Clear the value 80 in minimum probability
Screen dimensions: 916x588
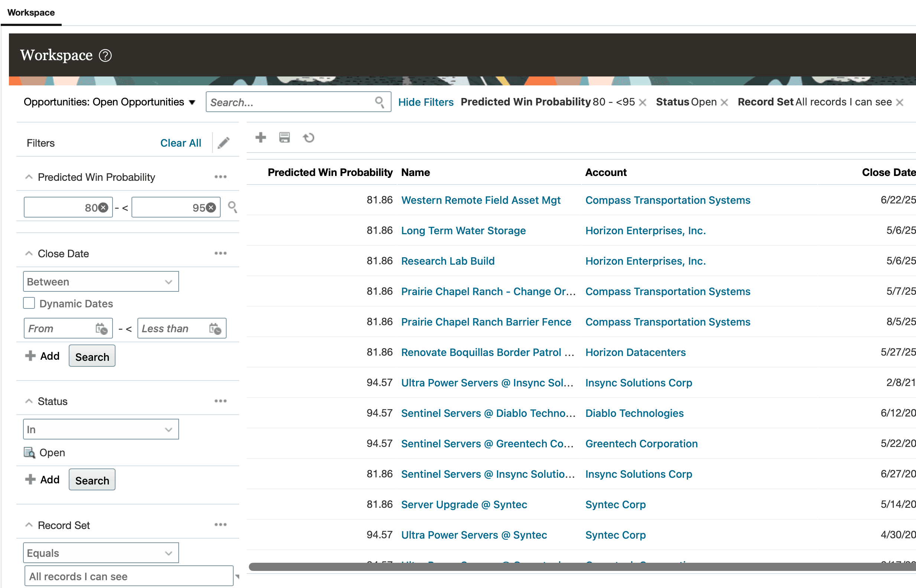(103, 208)
